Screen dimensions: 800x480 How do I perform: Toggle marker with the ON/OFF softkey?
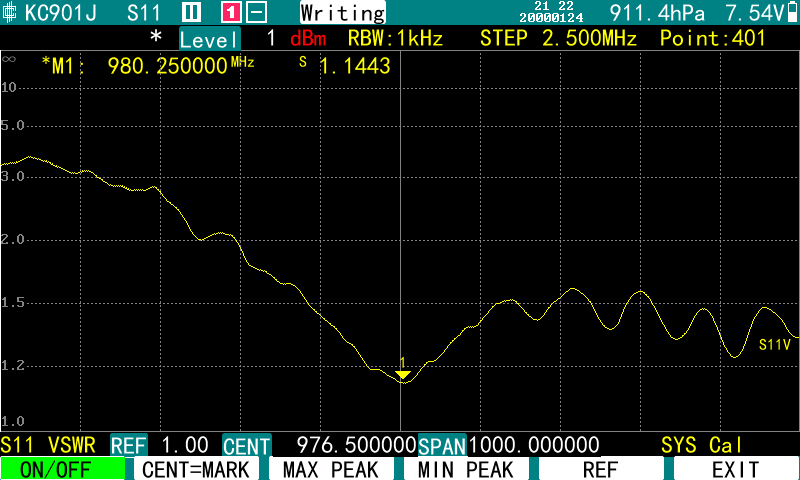63,469
